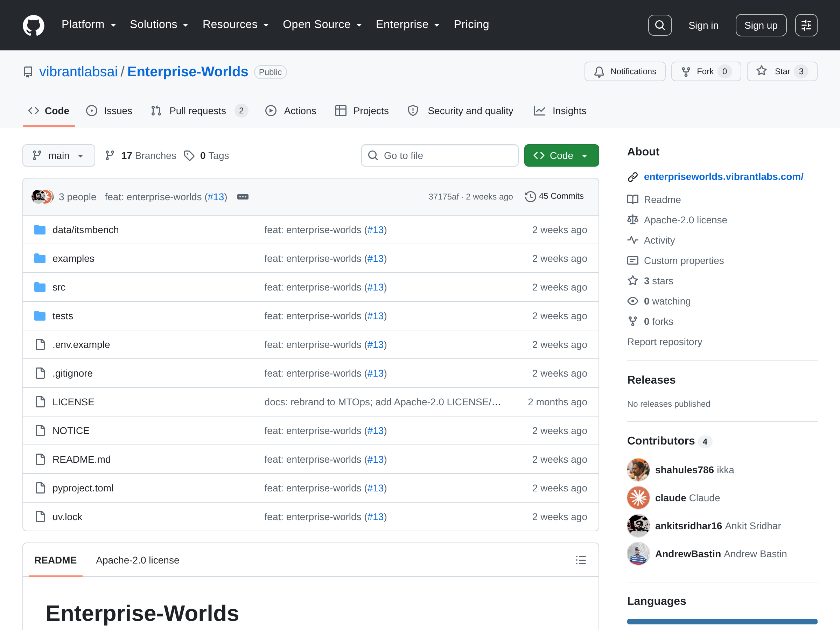Open shahules786 contributor profile
Screen dimensions: 840x630
pos(684,470)
